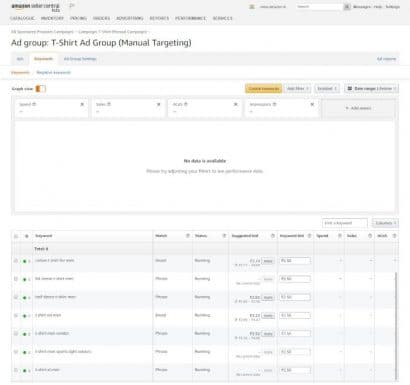Image resolution: width=410 pixels, height=385 pixels.
Task: Click the ACoS card info icon
Action: click(x=186, y=104)
